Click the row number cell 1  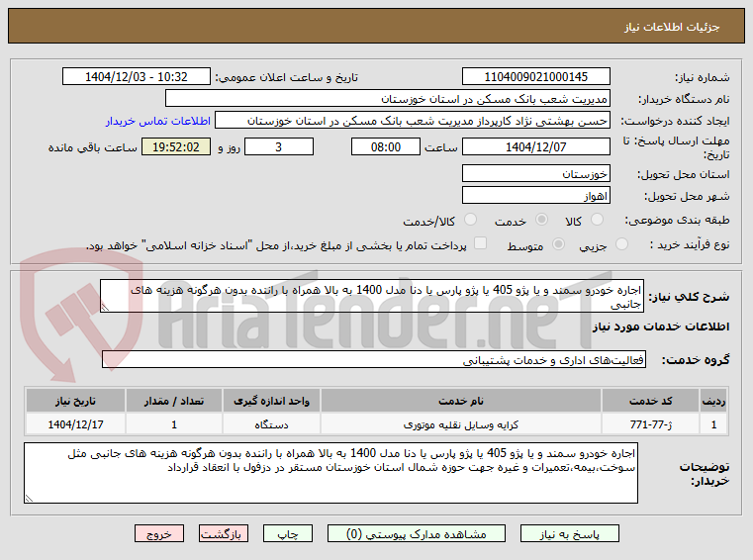tap(713, 424)
